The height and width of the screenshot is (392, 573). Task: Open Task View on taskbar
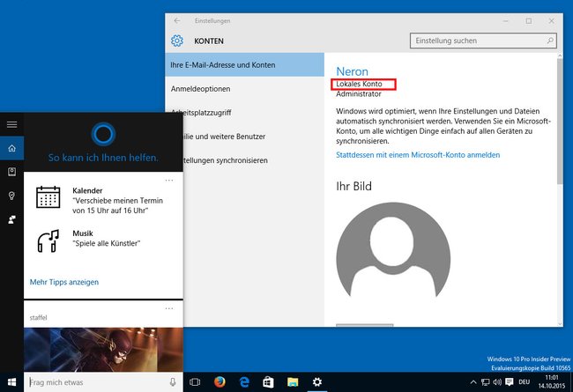pyautogui.click(x=195, y=382)
